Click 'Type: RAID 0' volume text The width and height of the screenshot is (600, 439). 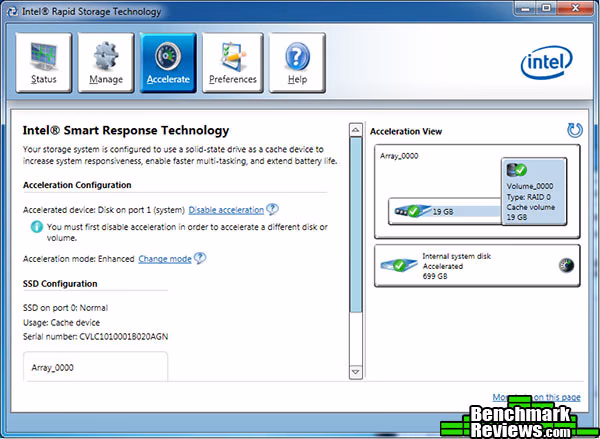pyautogui.click(x=529, y=197)
